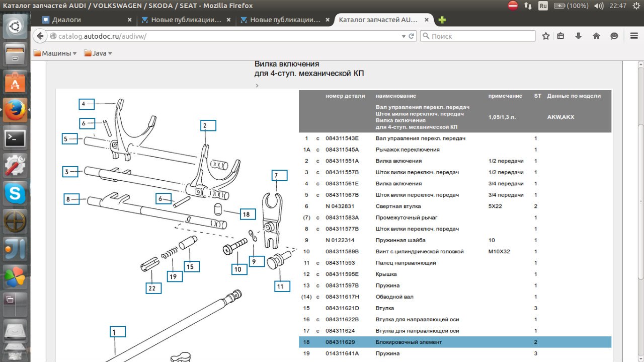Reload the page with the refresh icon
Image resolution: width=644 pixels, height=362 pixels.
[x=411, y=36]
